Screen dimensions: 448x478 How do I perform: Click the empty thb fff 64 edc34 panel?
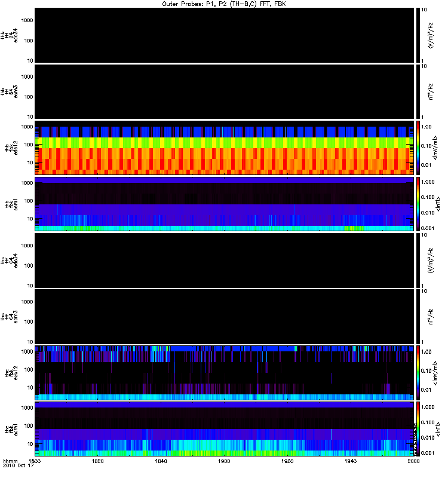[225, 35]
